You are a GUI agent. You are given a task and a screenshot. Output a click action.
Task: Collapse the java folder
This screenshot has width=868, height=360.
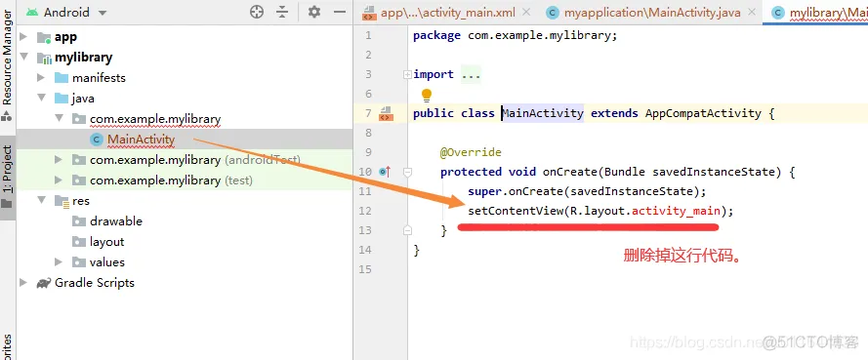(41, 98)
